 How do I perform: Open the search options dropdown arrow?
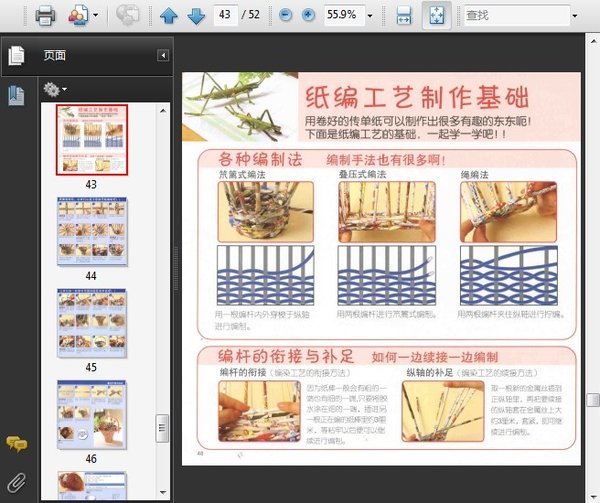coord(575,16)
